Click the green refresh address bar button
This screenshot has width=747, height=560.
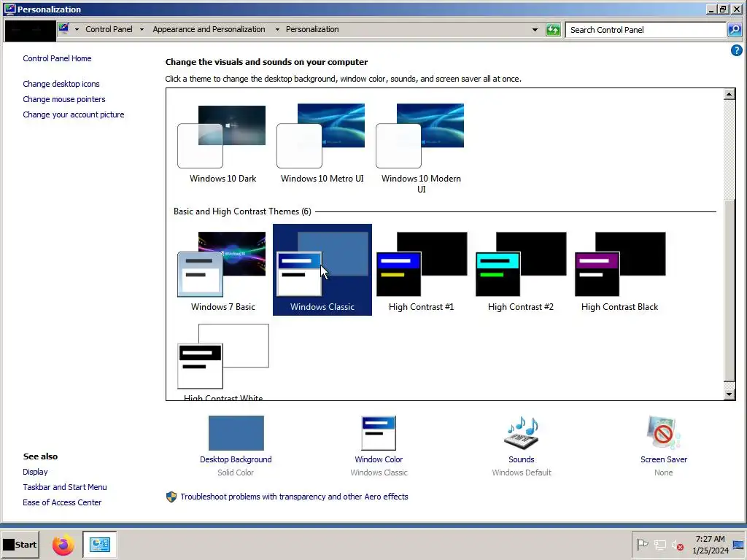[x=553, y=30]
